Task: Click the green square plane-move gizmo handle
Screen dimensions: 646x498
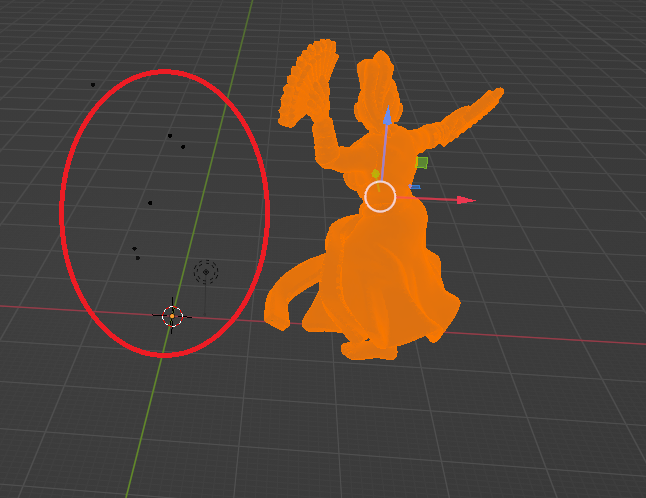Action: [x=421, y=163]
